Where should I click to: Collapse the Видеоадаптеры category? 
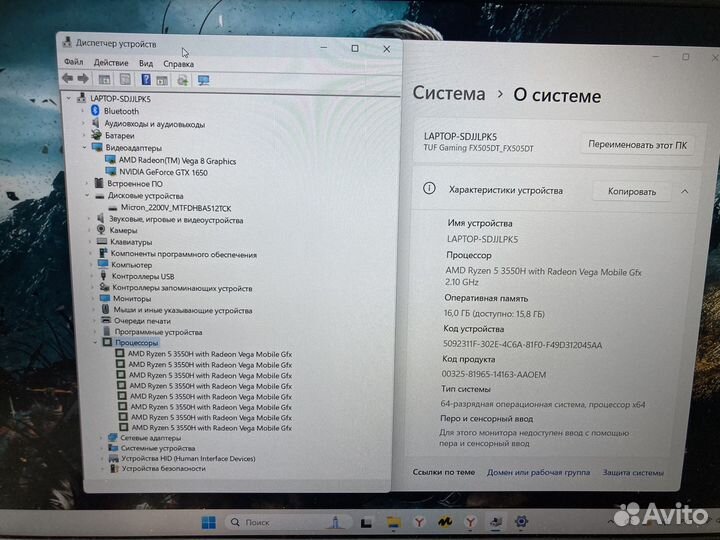84,148
